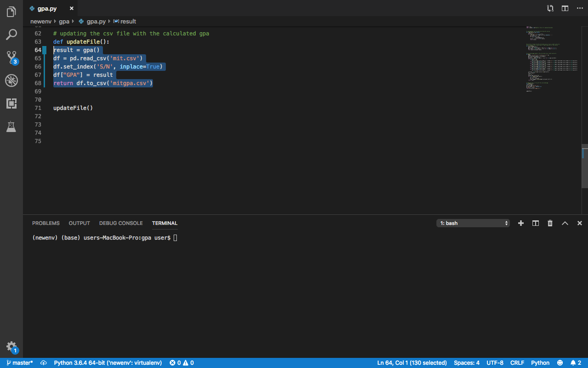Change the Python 3.6.4 interpreter
The height and width of the screenshot is (368, 588).
click(108, 363)
